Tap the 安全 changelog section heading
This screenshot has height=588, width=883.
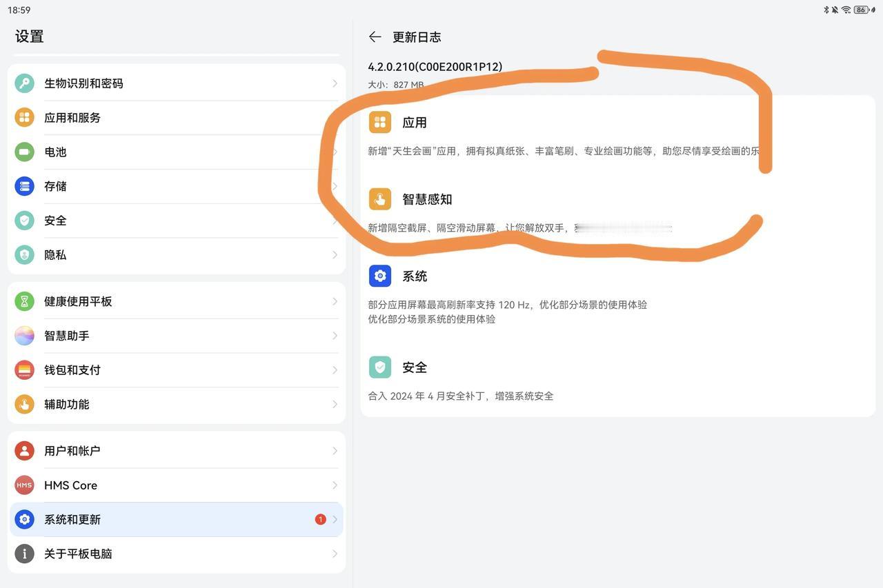(x=415, y=367)
